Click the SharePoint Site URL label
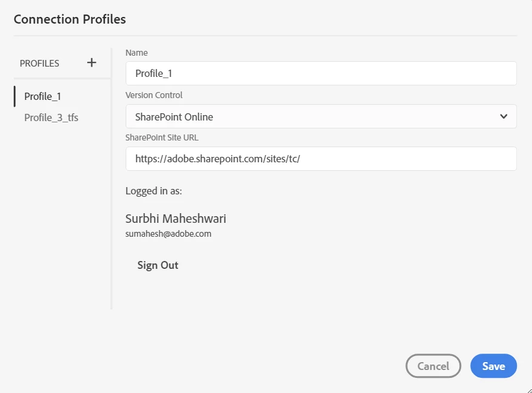532x393 pixels. pyautogui.click(x=162, y=137)
